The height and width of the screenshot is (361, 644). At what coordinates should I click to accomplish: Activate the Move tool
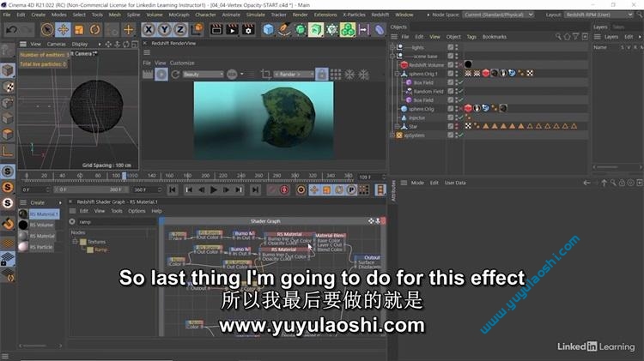(x=64, y=29)
